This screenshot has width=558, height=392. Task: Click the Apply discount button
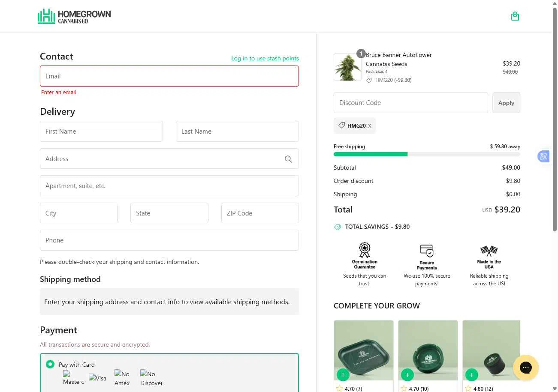(506, 103)
